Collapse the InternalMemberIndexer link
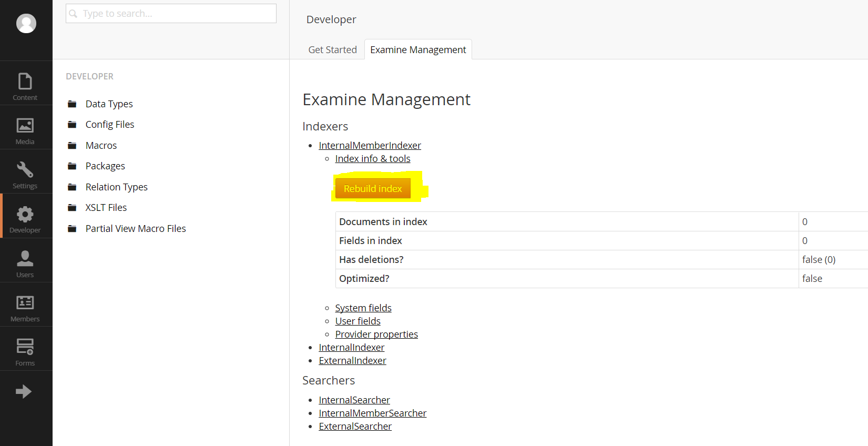This screenshot has width=868, height=446. (x=370, y=146)
